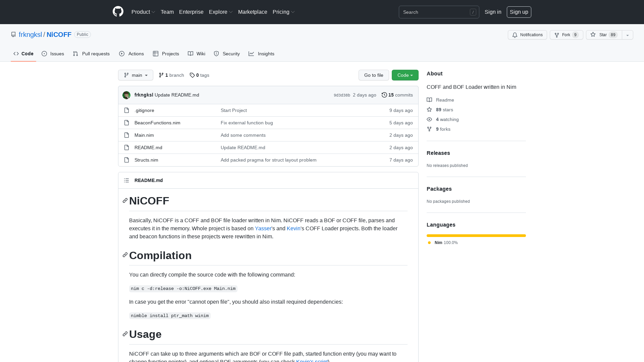
Task: Switch to the Issues tab
Action: coord(53,54)
